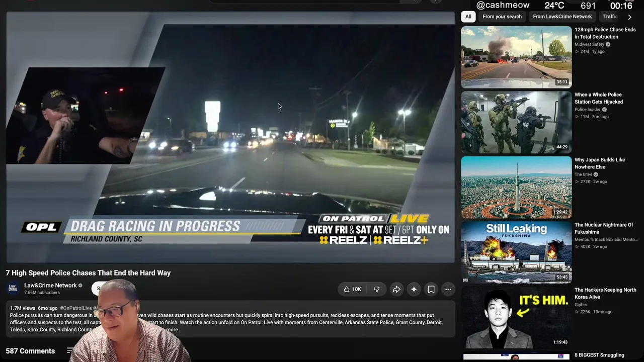
Task: Open the Share arrow icon
Action: click(396, 289)
